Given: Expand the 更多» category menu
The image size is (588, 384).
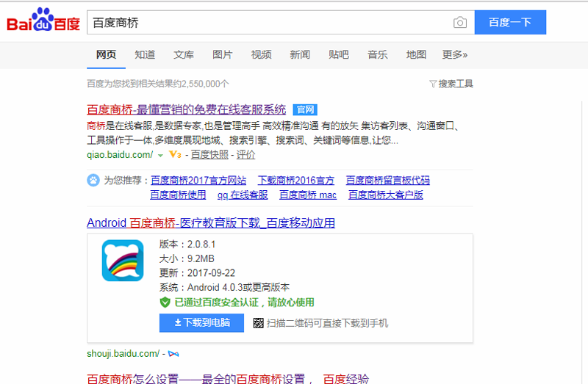Looking at the screenshot, I should [454, 54].
